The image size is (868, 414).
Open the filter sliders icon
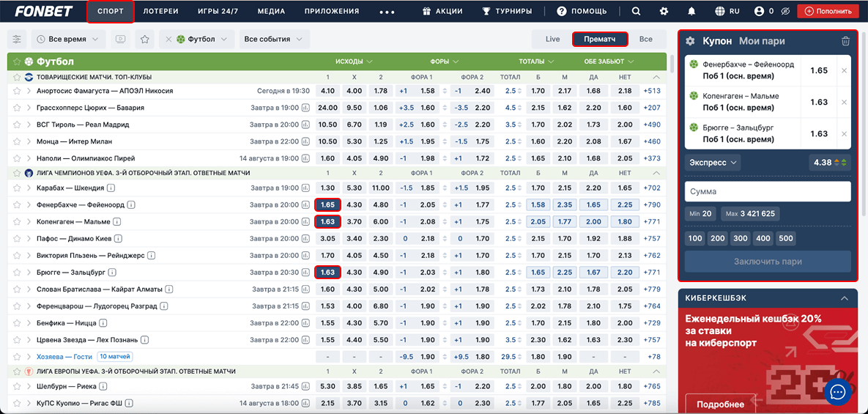click(17, 40)
